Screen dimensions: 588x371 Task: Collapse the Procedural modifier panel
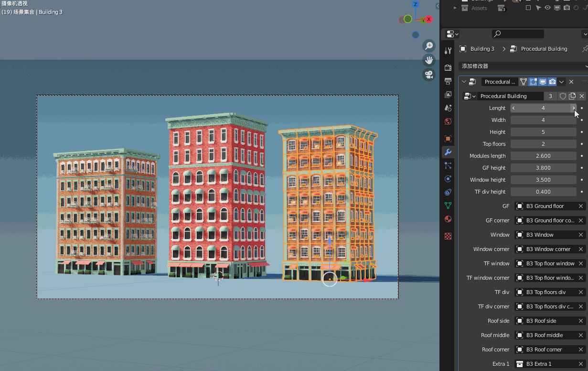[464, 82]
